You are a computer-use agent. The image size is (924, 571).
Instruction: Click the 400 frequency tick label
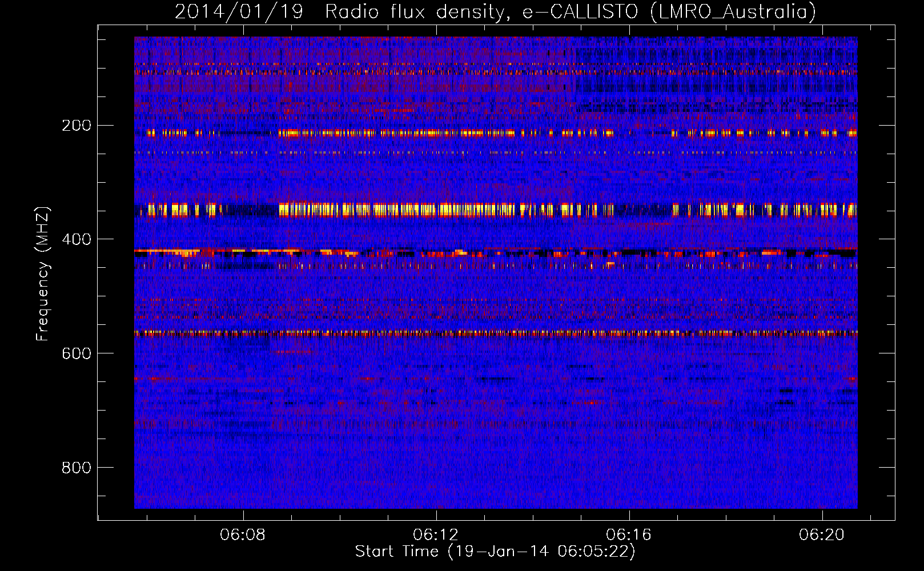(77, 239)
